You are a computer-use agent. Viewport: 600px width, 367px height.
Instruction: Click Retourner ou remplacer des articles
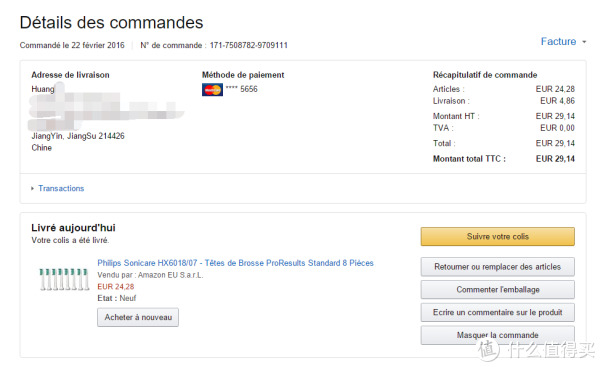497,267
